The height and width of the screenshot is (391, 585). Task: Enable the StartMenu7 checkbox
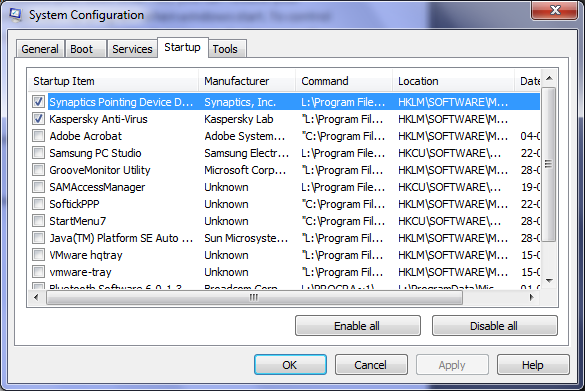point(38,221)
